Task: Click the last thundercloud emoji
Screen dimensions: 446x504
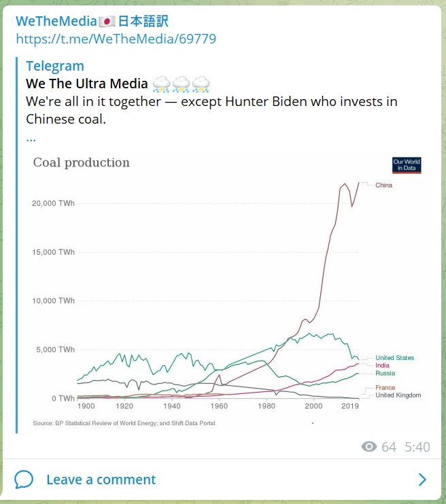Action: [201, 84]
